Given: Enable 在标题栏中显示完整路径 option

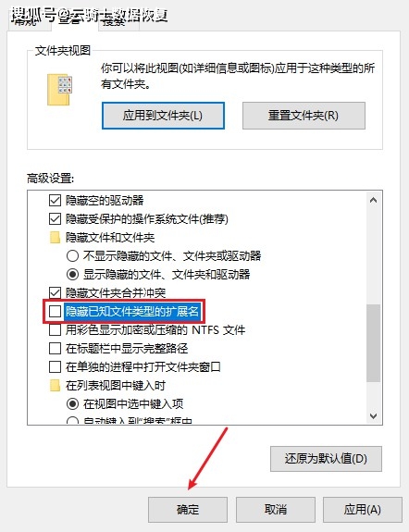Looking at the screenshot, I should click(x=55, y=349).
